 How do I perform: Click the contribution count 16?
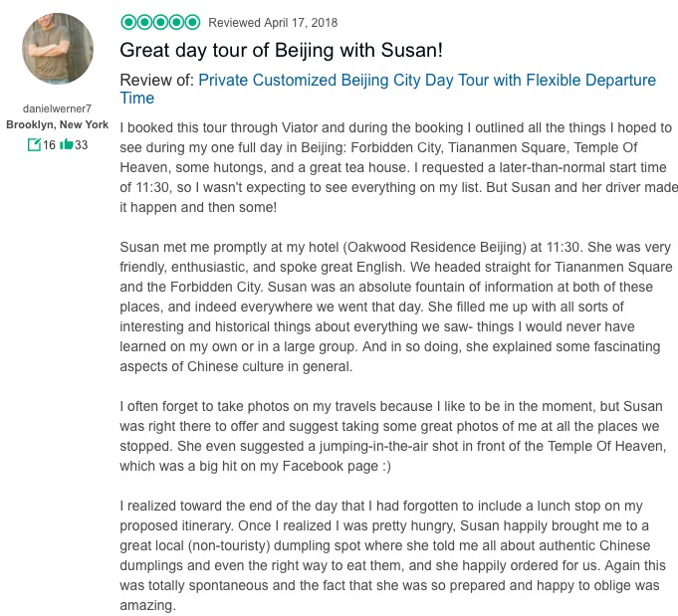click(x=49, y=145)
